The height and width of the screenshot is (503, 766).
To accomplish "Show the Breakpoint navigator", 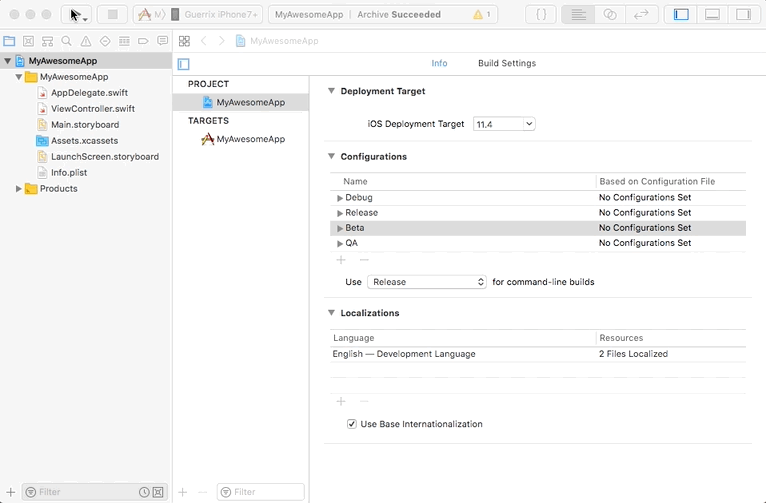I will (x=143, y=41).
